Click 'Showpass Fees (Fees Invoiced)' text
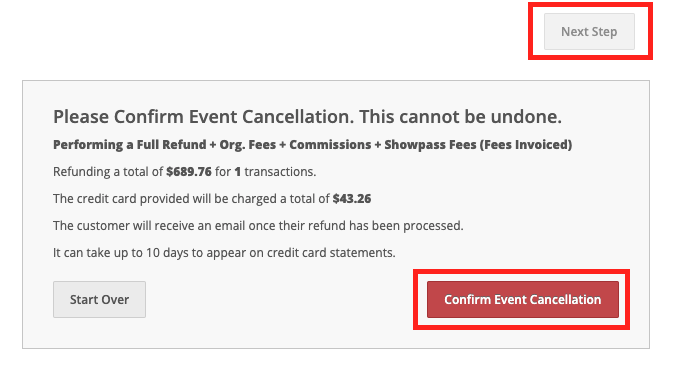The height and width of the screenshot is (371, 675). click(x=478, y=145)
